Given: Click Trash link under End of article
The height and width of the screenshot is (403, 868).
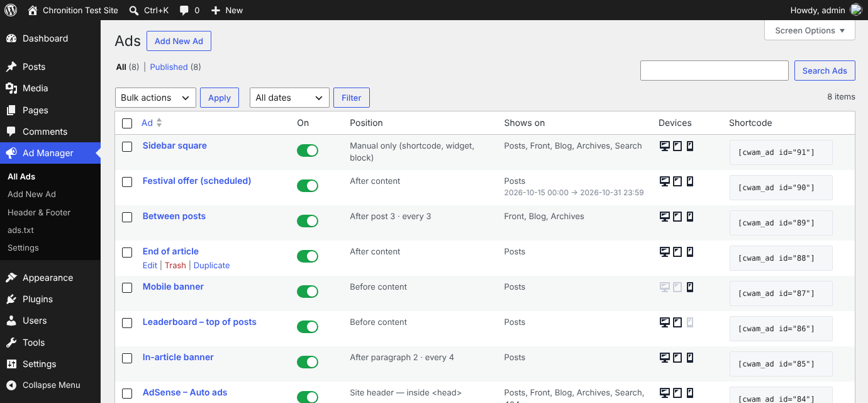Looking at the screenshot, I should coord(175,265).
